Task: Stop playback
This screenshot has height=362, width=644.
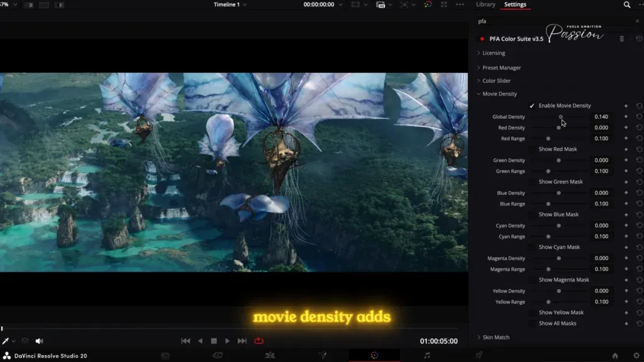Action: tap(214, 341)
